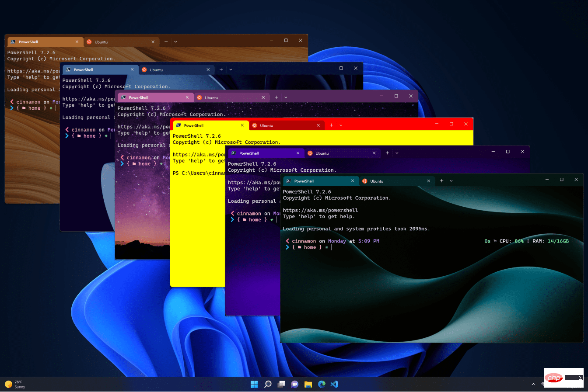Viewport: 588px width, 392px height.
Task: Click 'Loading personal and system profiles took 2095ms' text
Action: 356,229
